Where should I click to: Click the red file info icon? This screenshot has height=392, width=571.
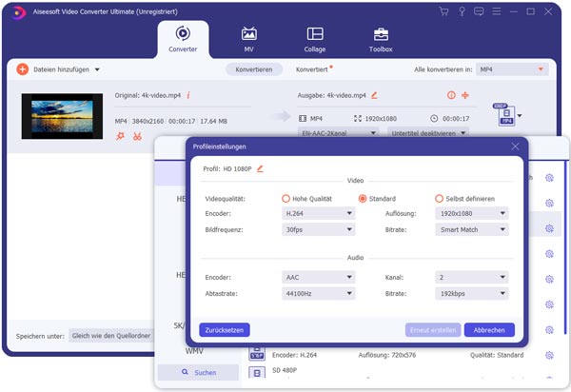click(188, 95)
